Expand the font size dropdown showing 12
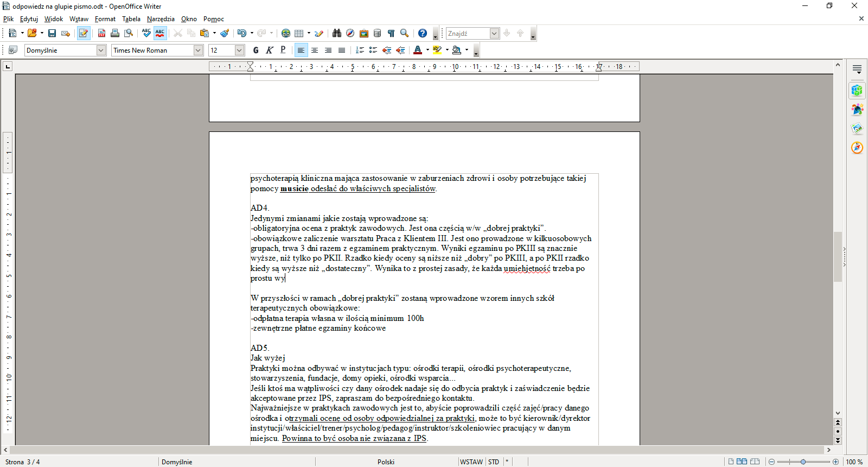This screenshot has height=467, width=868. pos(240,50)
